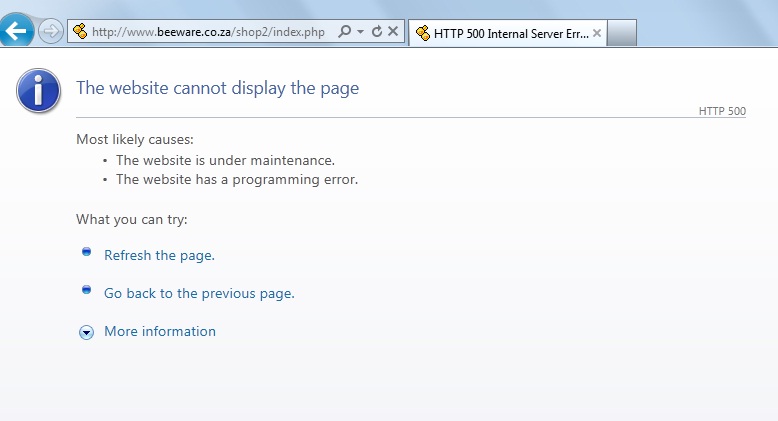Click the greyed Forward arrow button
This screenshot has width=778, height=421.
(51, 32)
